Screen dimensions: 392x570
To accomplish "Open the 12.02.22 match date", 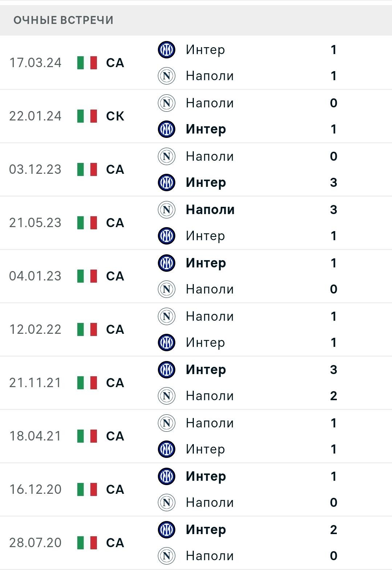I will (35, 329).
